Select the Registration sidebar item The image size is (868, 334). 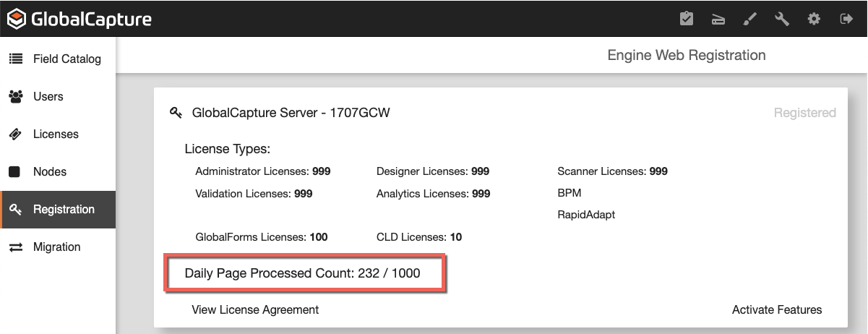click(64, 210)
